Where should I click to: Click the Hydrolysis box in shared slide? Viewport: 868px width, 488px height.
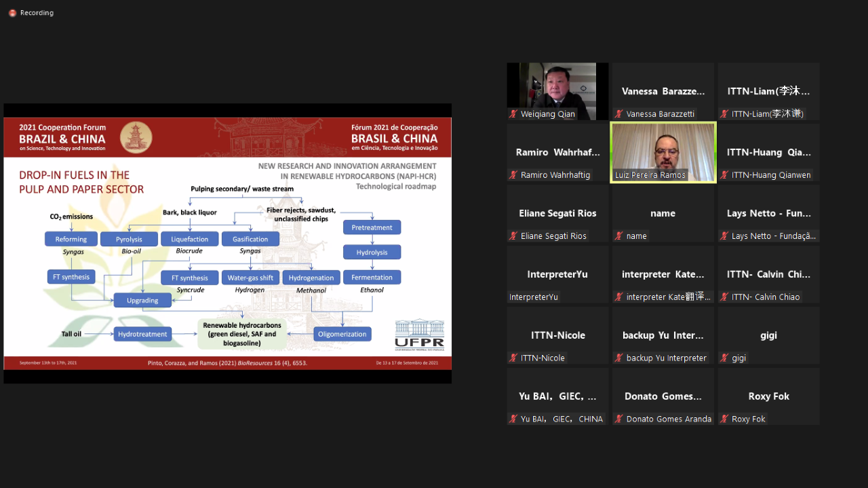(x=372, y=252)
